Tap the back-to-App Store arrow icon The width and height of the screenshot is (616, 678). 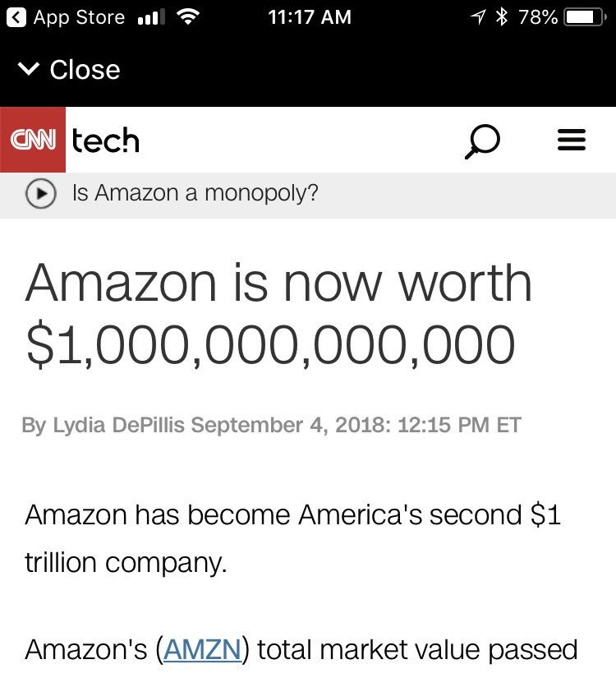click(x=16, y=17)
